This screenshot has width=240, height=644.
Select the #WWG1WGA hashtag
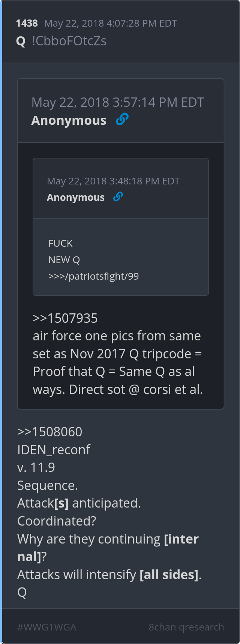47,627
